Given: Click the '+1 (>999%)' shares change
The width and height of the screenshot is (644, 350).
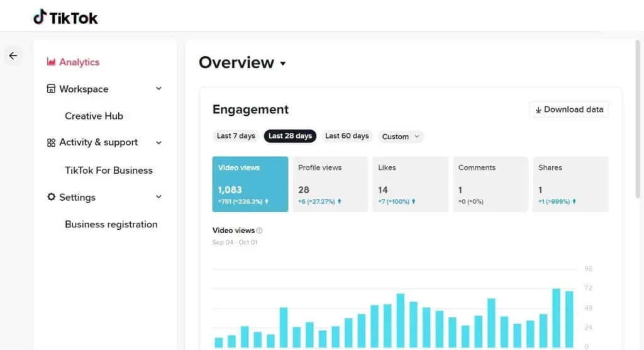Looking at the screenshot, I should [x=554, y=201].
